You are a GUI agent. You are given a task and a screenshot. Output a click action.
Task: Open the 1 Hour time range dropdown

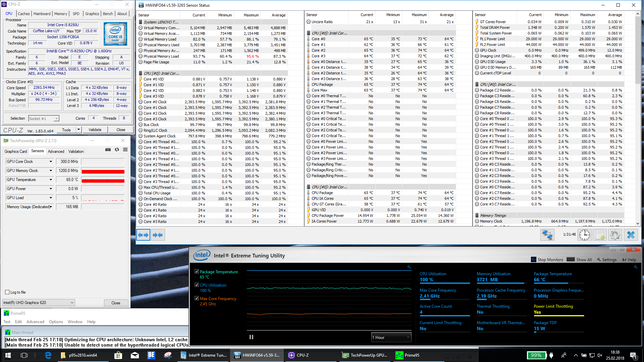[x=391, y=337]
